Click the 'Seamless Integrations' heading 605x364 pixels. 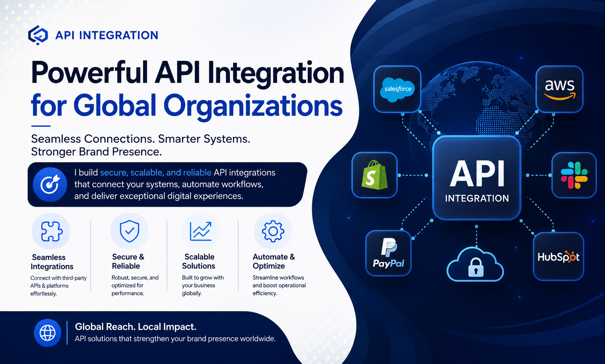click(x=52, y=262)
